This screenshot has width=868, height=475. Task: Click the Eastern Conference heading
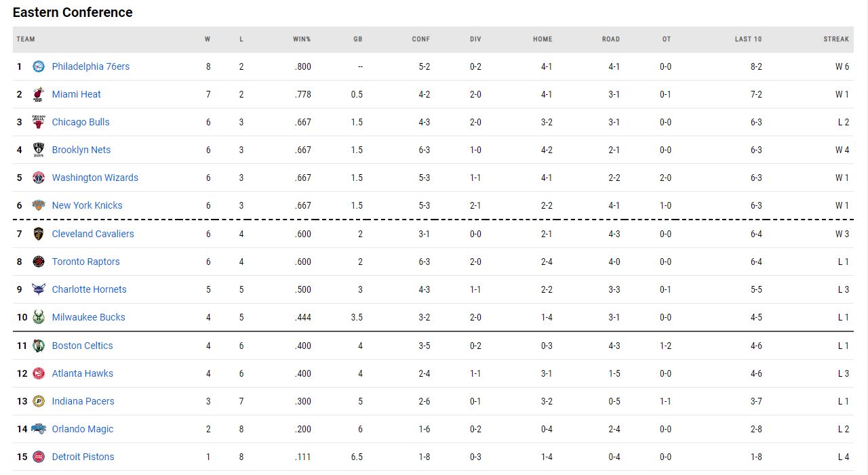[x=73, y=12]
